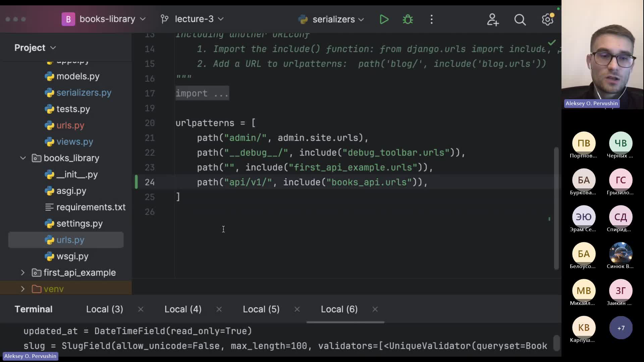Run the serializers configuration
644x362 pixels.
384,19
